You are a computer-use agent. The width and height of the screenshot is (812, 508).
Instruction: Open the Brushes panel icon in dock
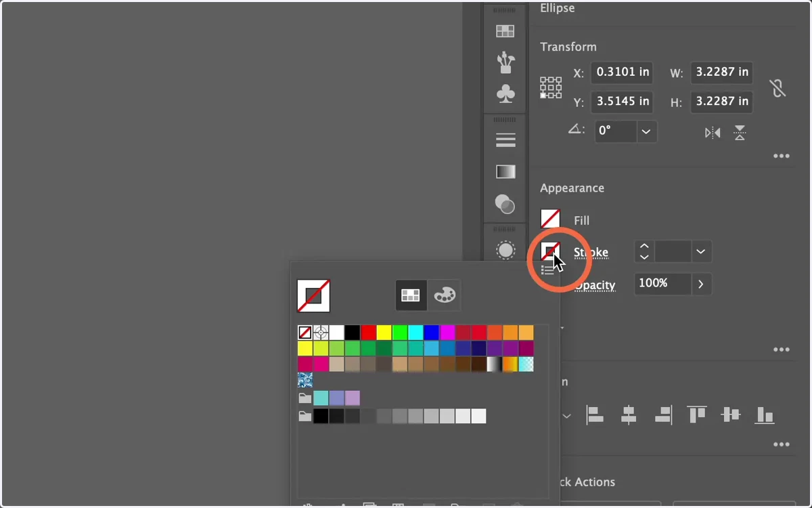pos(505,62)
